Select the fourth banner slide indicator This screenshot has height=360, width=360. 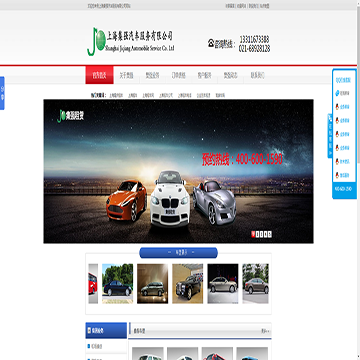click(266, 234)
